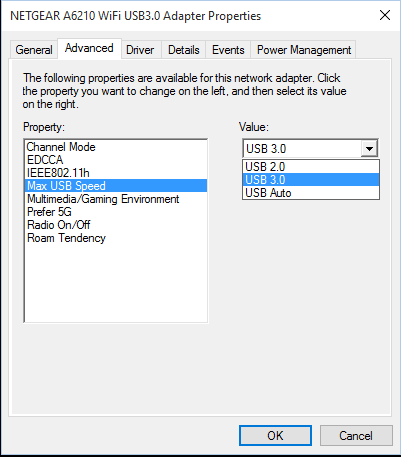
Task: Pick the Prefer 5G property
Action: (x=116, y=212)
